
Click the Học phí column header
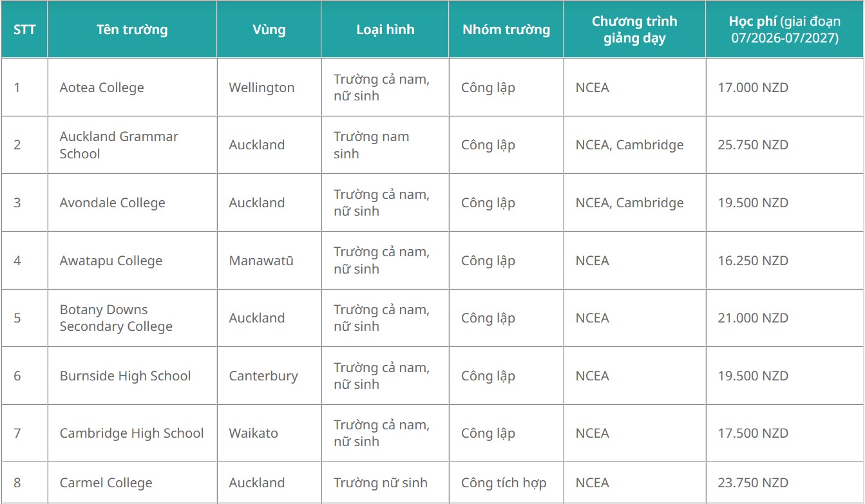pyautogui.click(x=784, y=30)
